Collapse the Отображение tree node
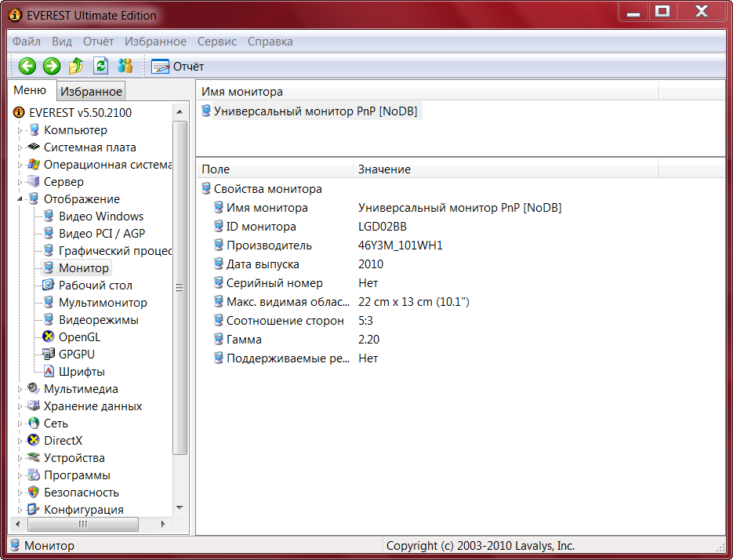Image resolution: width=733 pixels, height=560 pixels. [x=21, y=199]
